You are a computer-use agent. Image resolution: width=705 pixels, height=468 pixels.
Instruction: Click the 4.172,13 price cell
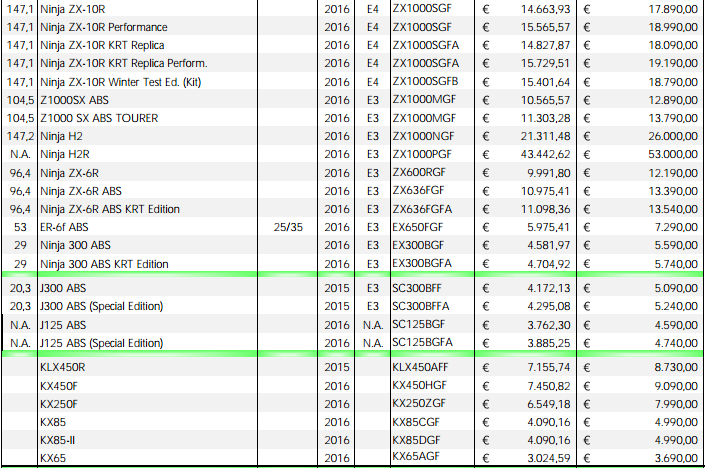click(549, 288)
